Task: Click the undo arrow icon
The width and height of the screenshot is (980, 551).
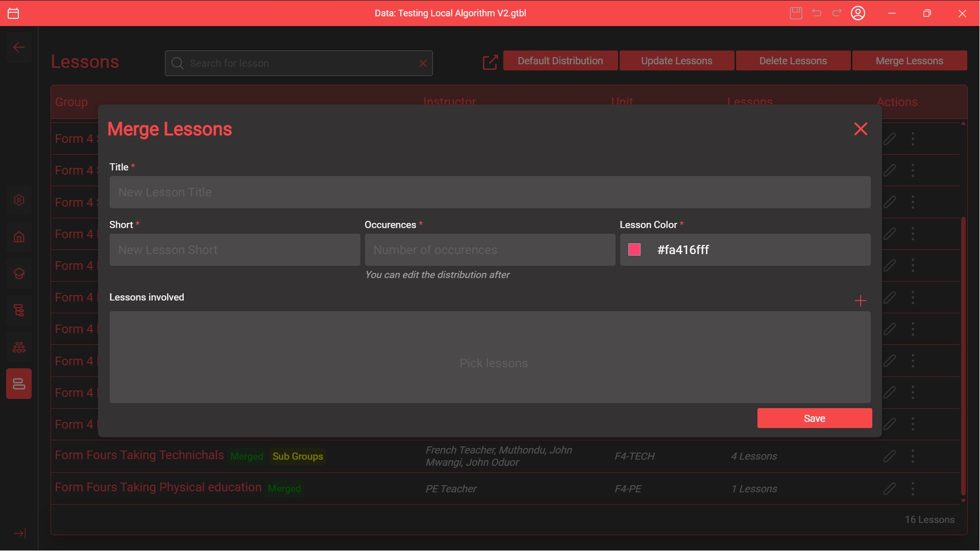Action: point(817,13)
